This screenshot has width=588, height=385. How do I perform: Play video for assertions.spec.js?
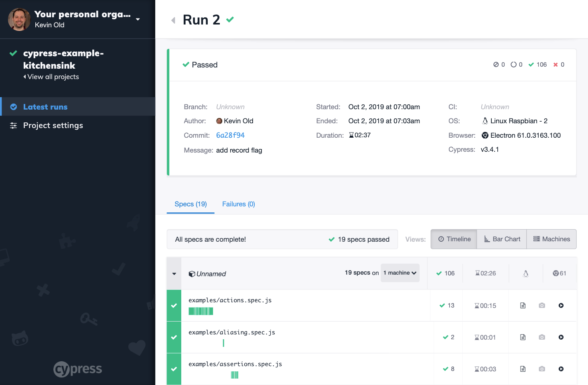(561, 369)
